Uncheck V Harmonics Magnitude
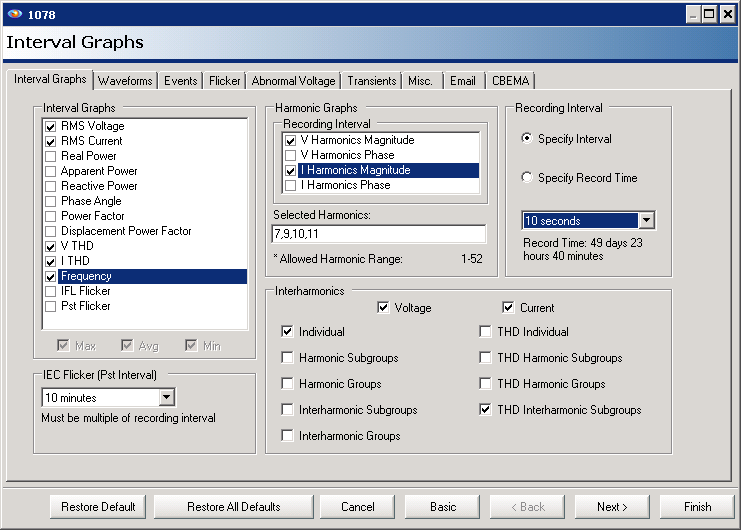This screenshot has height=530, width=741. (291, 141)
